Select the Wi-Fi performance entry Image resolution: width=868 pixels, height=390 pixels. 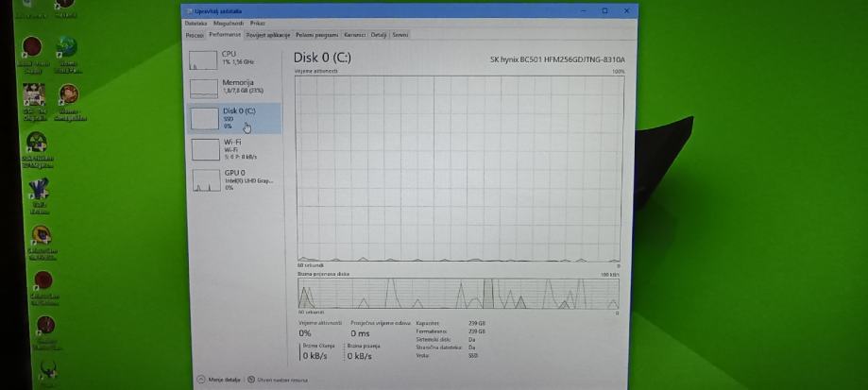tap(233, 149)
